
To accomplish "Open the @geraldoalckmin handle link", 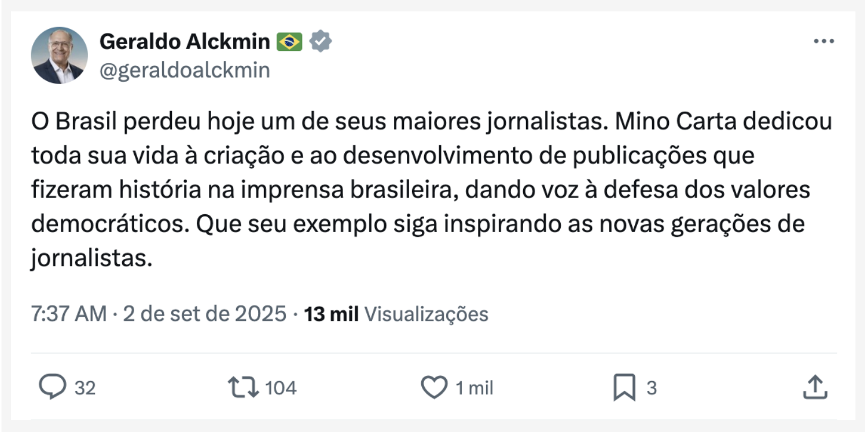I will (185, 70).
